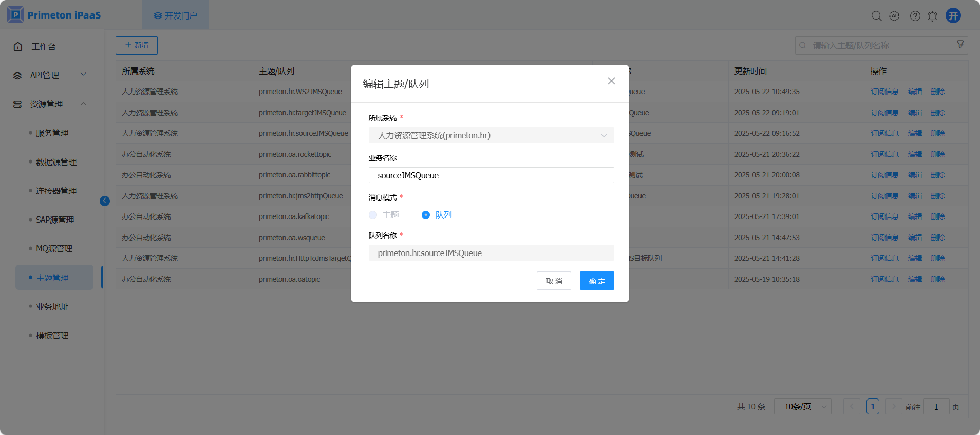Switch to the 开发门户 tab
This screenshot has width=980, height=435.
pos(176,15)
